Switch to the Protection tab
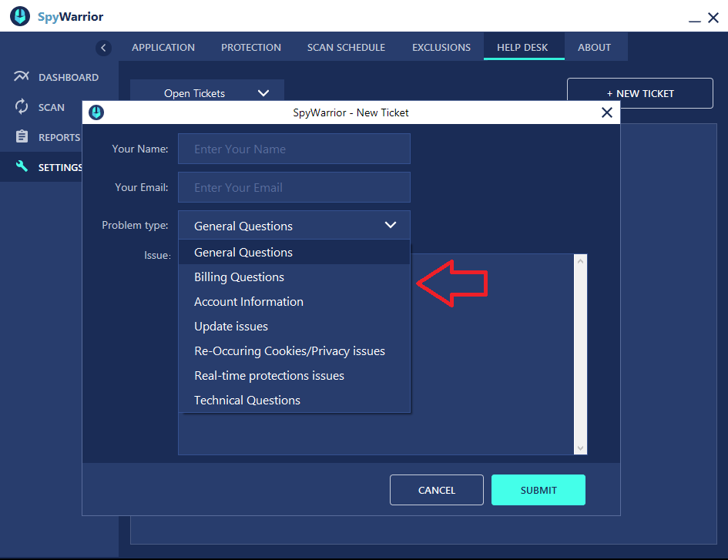 [250, 47]
